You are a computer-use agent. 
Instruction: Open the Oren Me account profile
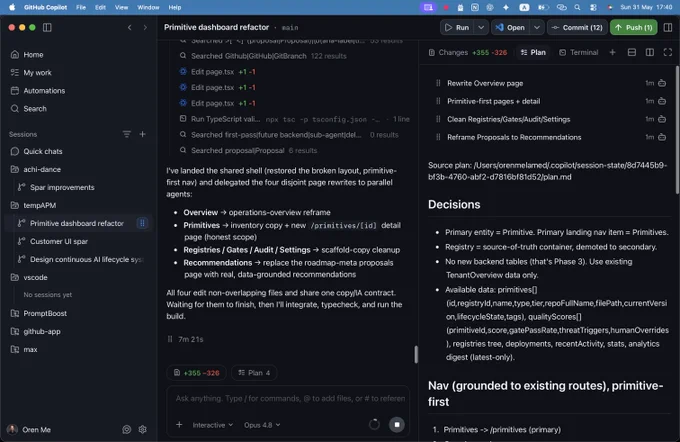(x=29, y=429)
